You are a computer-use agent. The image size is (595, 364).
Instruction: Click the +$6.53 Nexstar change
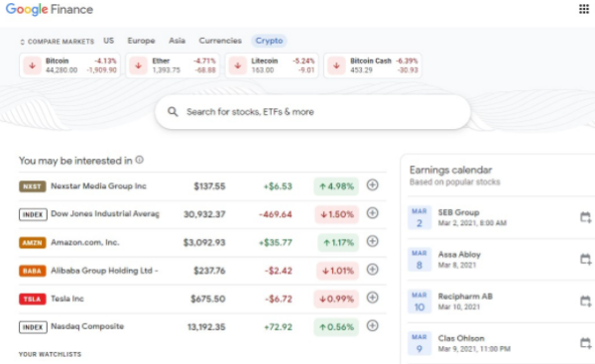[x=278, y=186]
